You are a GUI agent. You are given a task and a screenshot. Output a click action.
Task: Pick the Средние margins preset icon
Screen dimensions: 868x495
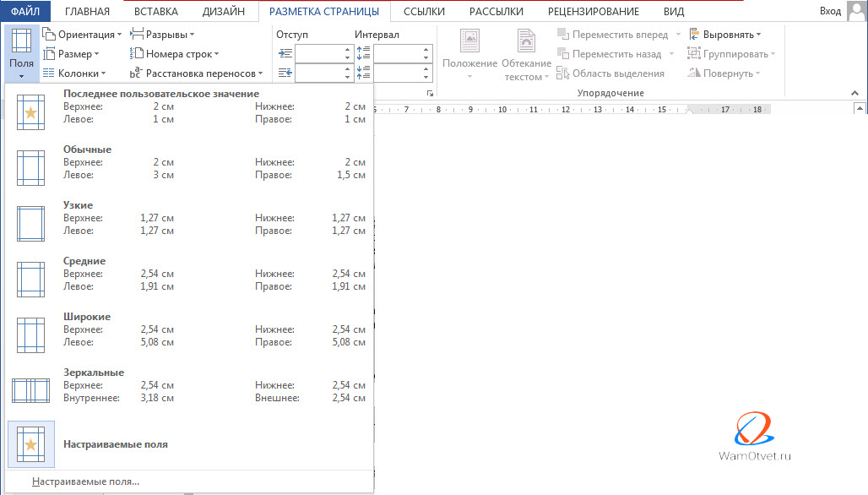(30, 279)
